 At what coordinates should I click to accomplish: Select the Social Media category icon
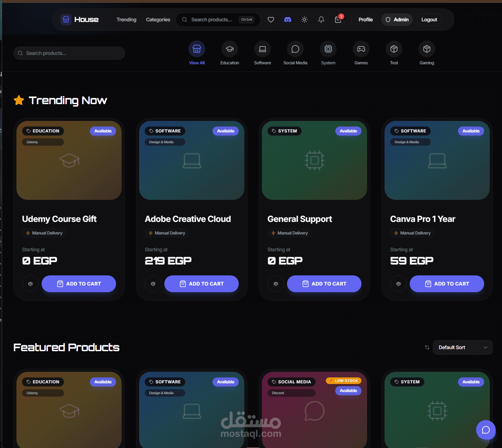click(x=295, y=49)
